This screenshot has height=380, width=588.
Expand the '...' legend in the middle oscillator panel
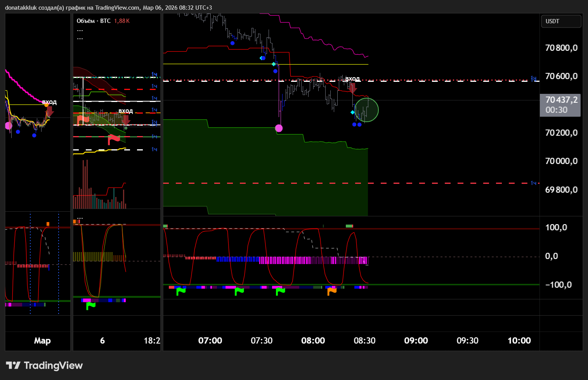point(80,218)
